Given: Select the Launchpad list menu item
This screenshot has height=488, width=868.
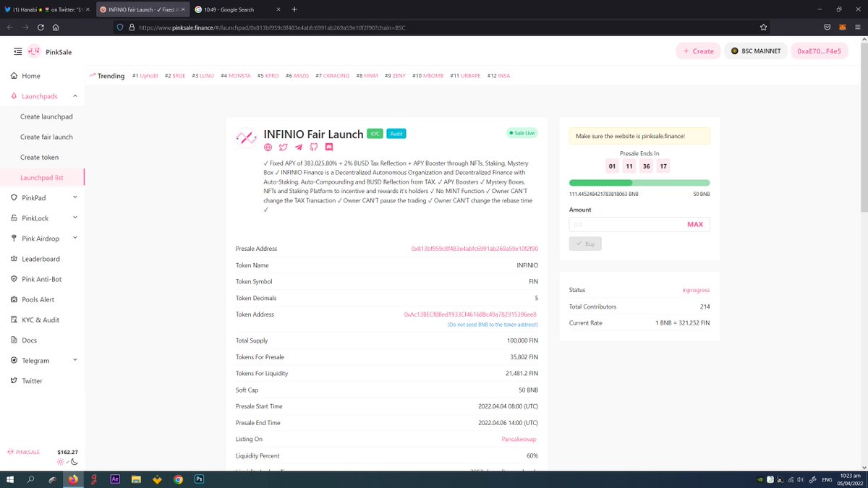Looking at the screenshot, I should coord(43,177).
